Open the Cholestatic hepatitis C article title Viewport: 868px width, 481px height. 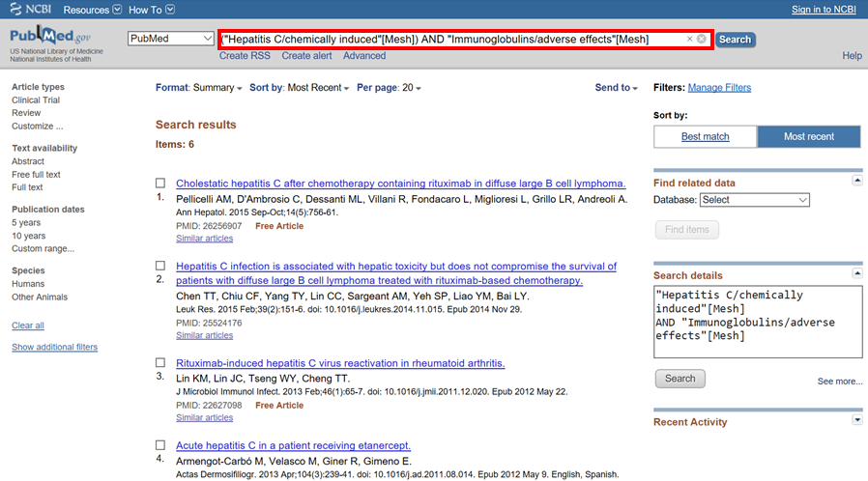tap(401, 184)
